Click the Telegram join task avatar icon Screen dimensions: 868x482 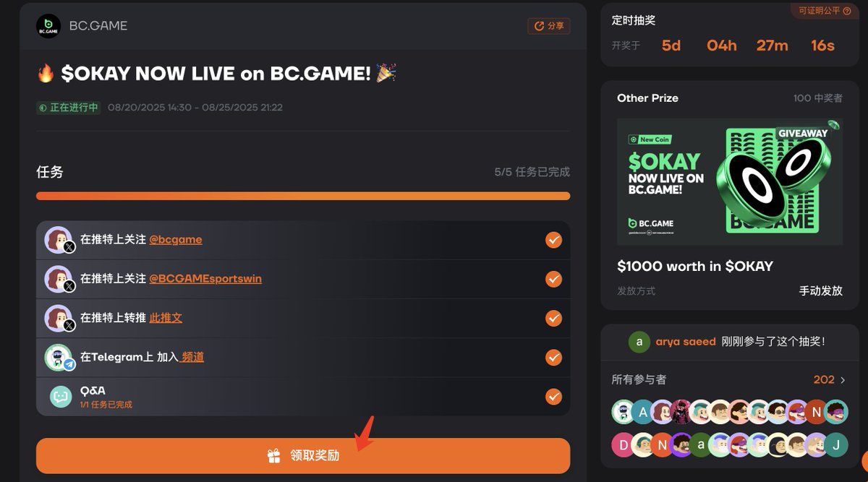[x=59, y=357]
